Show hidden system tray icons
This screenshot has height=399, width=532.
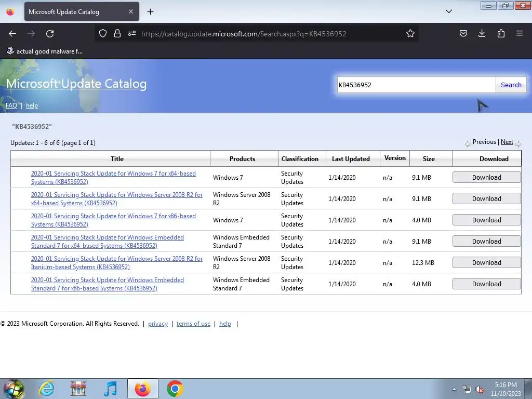tap(454, 390)
